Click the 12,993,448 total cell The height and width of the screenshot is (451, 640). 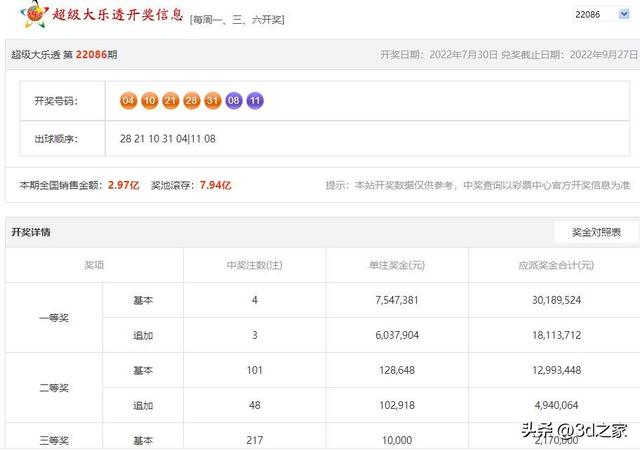556,370
